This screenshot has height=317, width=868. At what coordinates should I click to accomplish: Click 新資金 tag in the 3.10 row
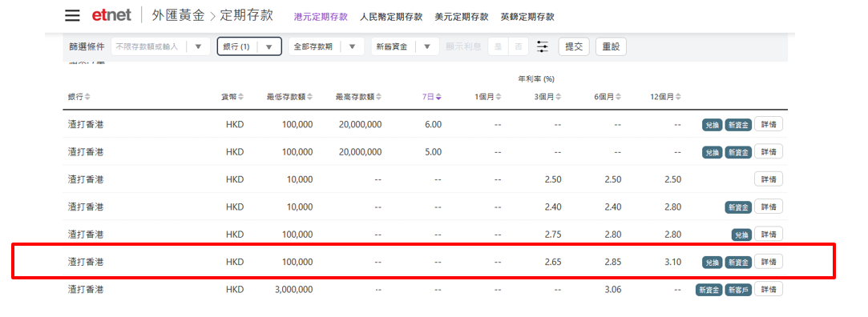pyautogui.click(x=738, y=263)
